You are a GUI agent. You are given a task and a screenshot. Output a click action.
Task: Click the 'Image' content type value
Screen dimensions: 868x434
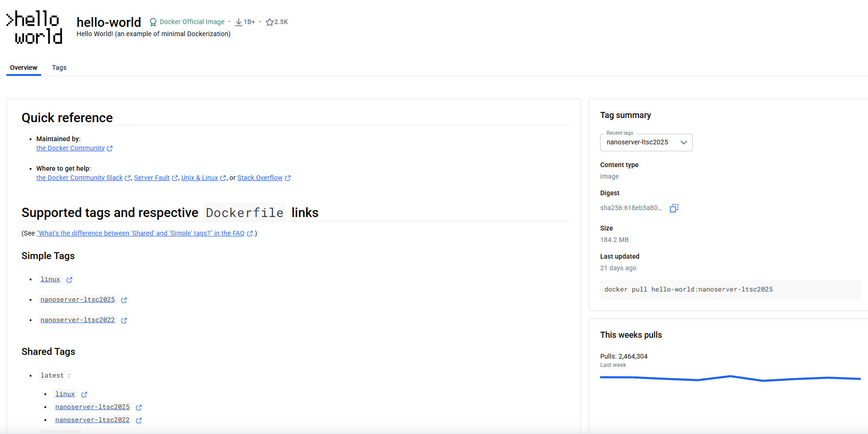[x=609, y=176]
